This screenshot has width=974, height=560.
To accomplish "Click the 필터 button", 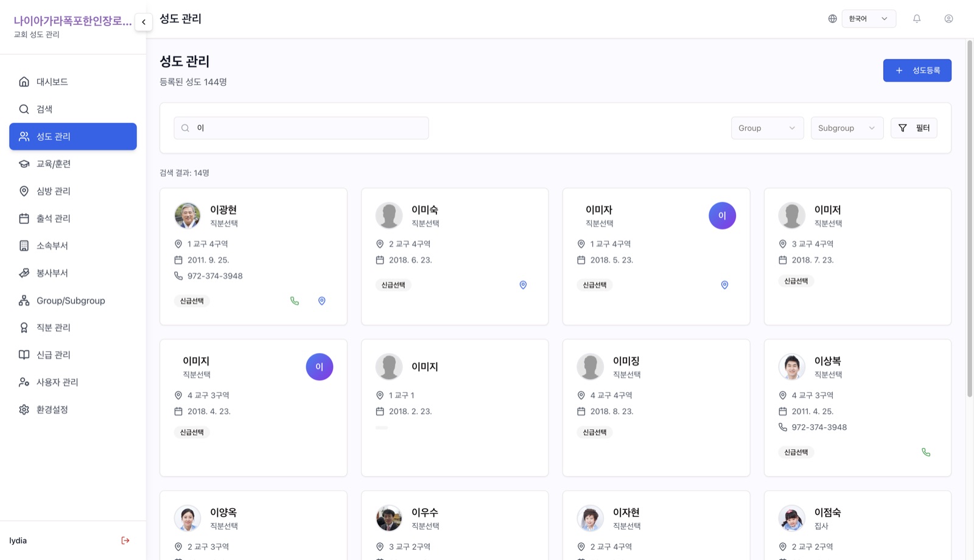I will (x=914, y=128).
